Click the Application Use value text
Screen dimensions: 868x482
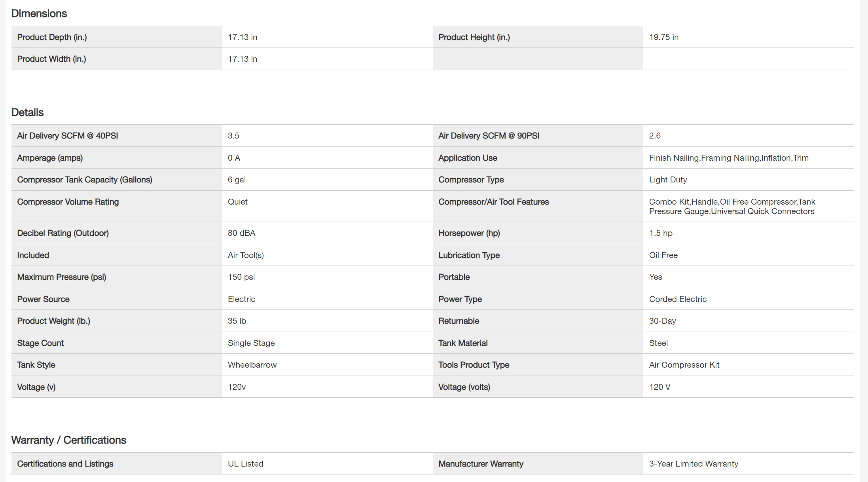tap(728, 158)
